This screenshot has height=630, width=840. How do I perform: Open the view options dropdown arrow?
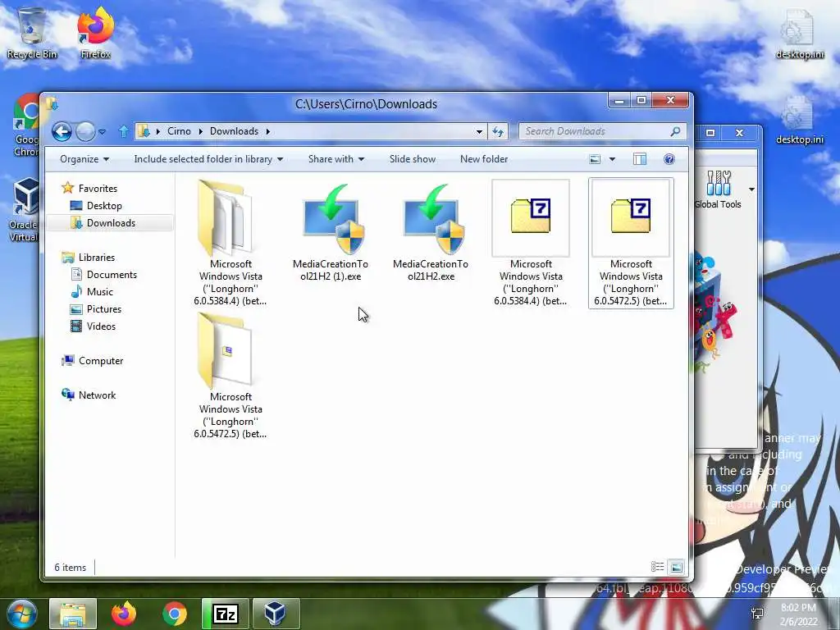[612, 159]
